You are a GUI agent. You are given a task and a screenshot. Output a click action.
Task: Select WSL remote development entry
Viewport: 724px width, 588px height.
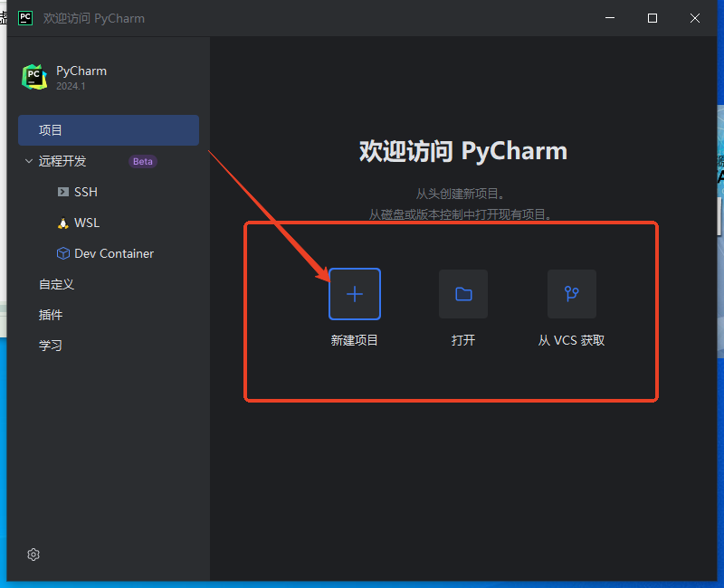(87, 223)
